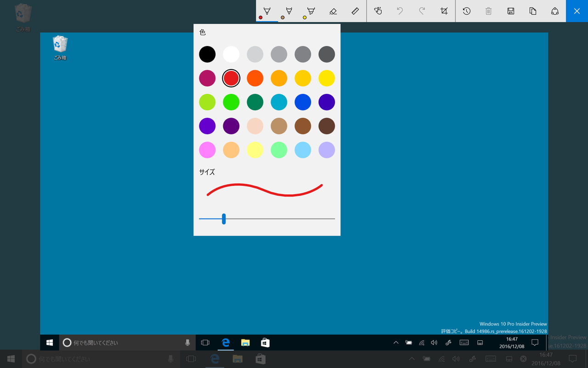This screenshot has width=588, height=368.
Task: Pick the tan light-brown swatch
Action: coord(279,126)
